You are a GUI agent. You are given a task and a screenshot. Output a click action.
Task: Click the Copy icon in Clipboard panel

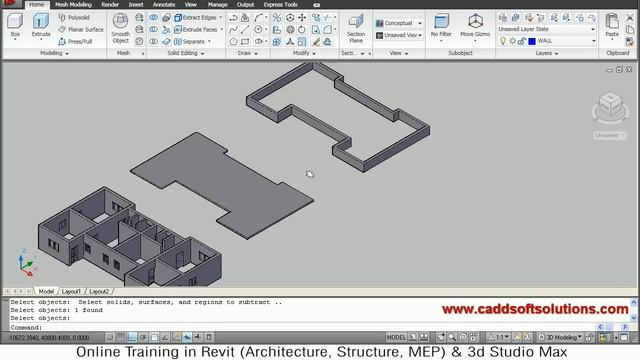(x=630, y=29)
